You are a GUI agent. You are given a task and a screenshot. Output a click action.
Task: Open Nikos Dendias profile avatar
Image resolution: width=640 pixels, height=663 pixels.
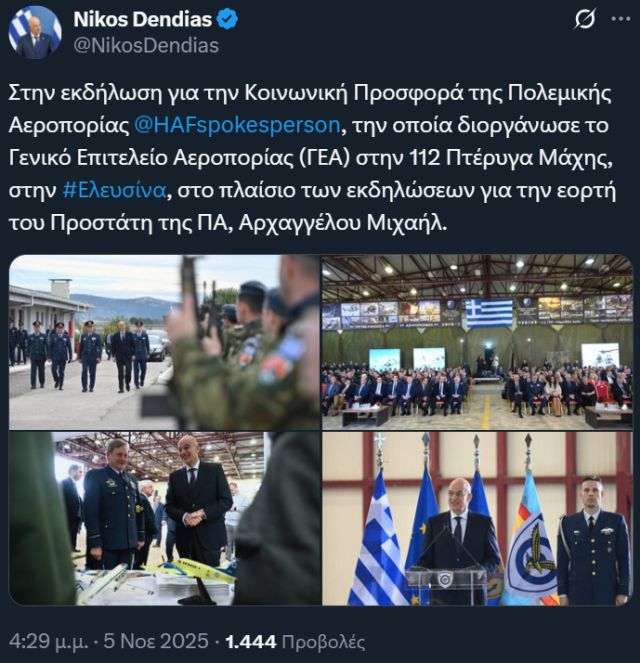pos(35,33)
